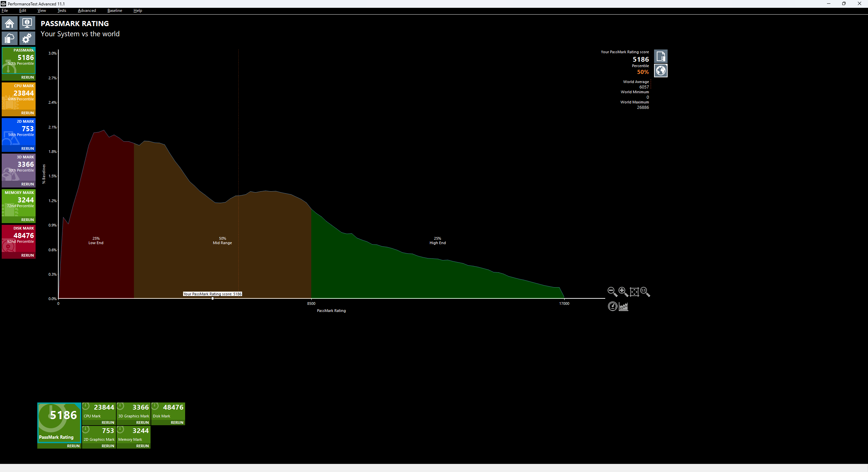Rerun the CPU Mark sidebar test
This screenshot has width=868, height=472.
[27, 113]
